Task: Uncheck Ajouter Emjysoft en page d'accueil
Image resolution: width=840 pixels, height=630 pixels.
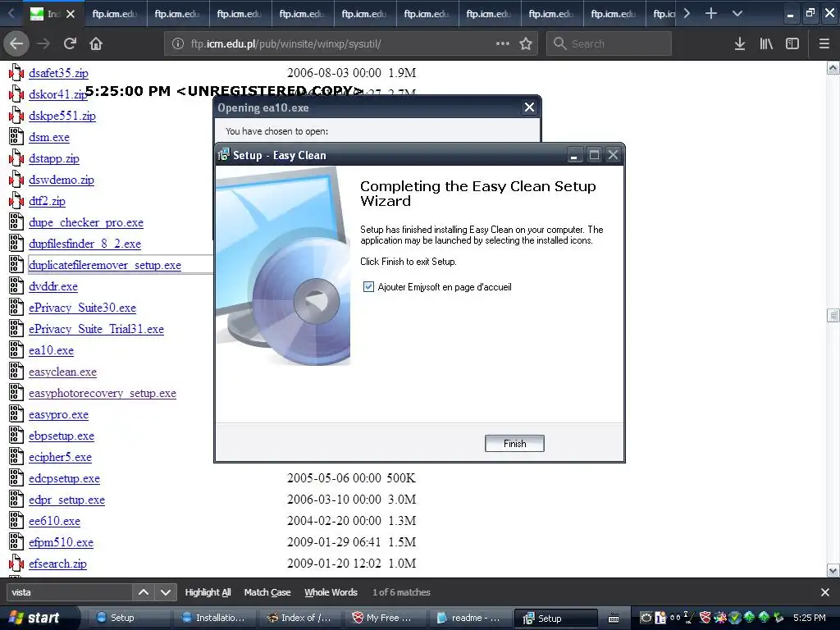Action: pos(368,286)
